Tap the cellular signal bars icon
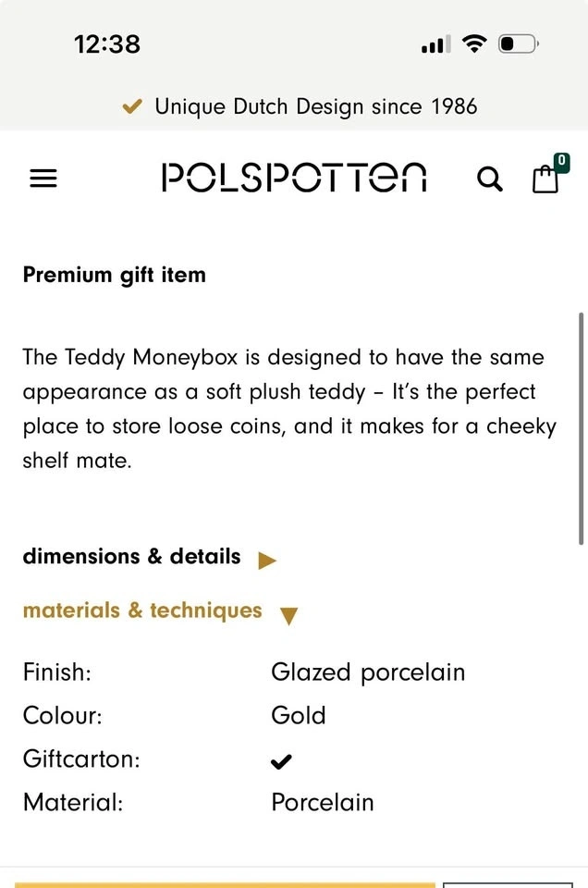Image resolution: width=588 pixels, height=888 pixels. 435,44
